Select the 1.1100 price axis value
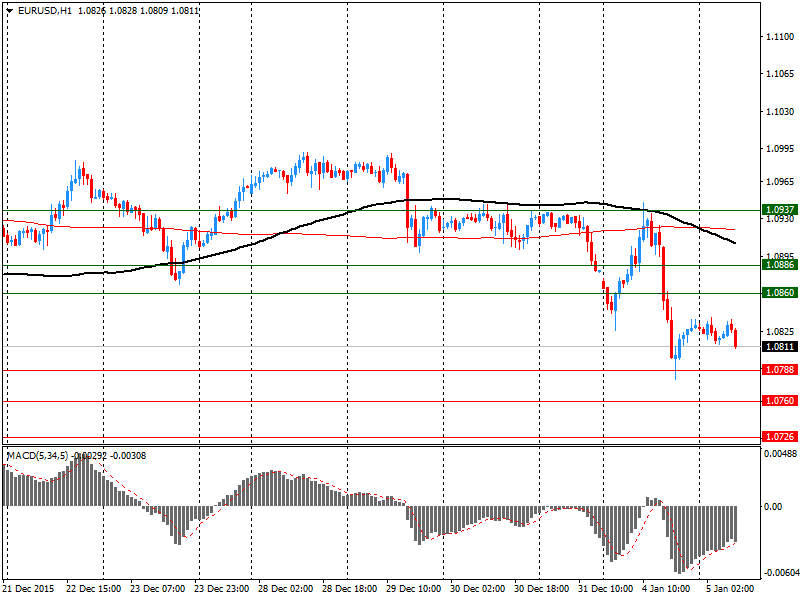Image resolution: width=800 pixels, height=600 pixels. pos(780,37)
